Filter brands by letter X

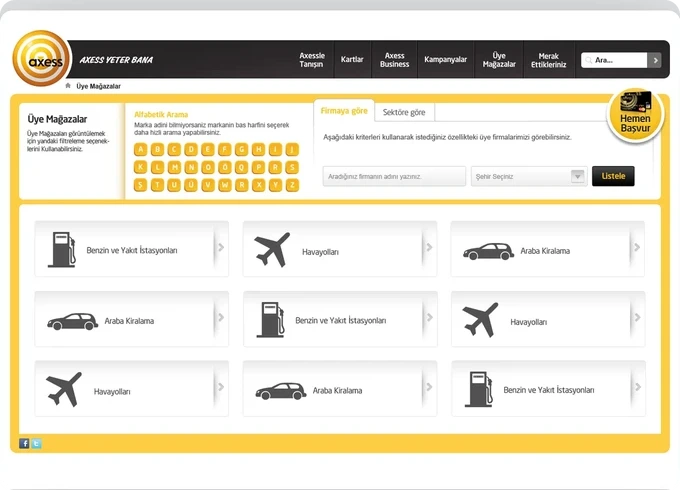(258, 185)
